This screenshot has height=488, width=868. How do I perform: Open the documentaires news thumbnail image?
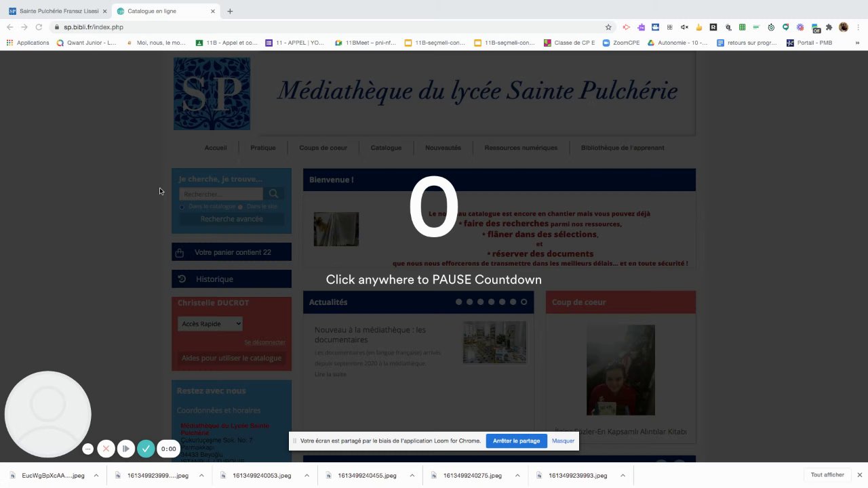pyautogui.click(x=494, y=342)
